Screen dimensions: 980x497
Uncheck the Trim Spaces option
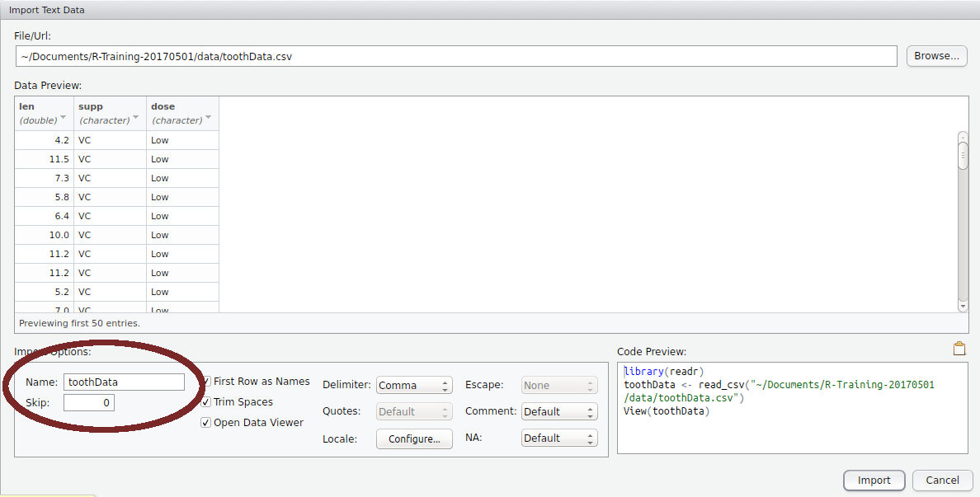tap(206, 402)
